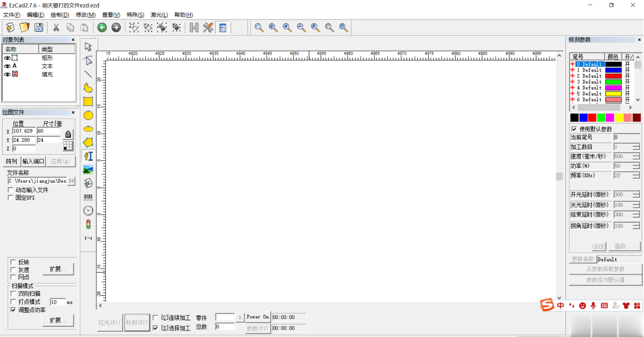
Task: Enable 动态输入文件 checkbox
Action: coord(10,190)
